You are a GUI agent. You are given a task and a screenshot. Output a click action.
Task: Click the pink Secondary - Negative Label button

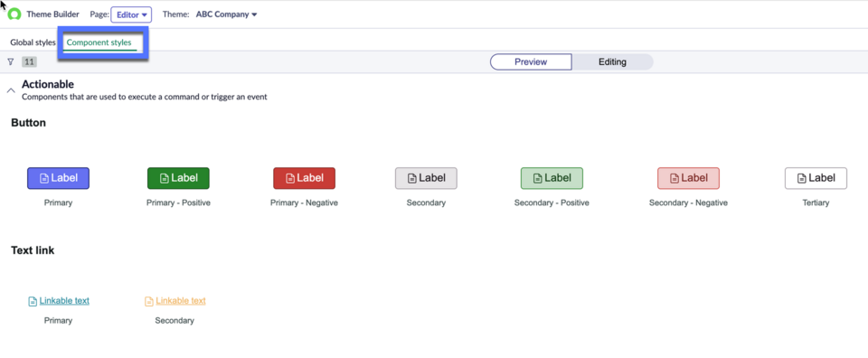click(688, 178)
